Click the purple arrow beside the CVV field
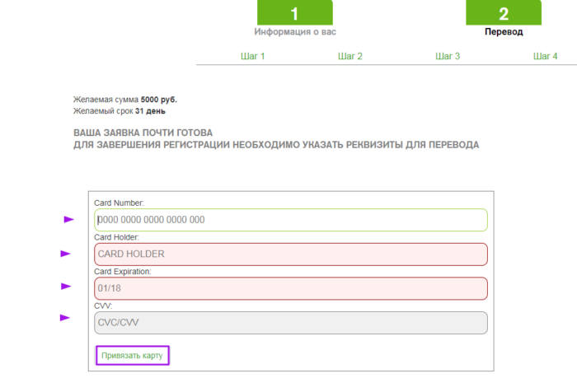The image size is (577, 392). [65, 317]
